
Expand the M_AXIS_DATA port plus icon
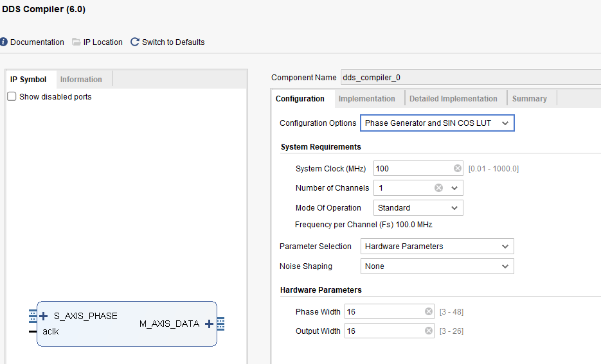pos(209,324)
